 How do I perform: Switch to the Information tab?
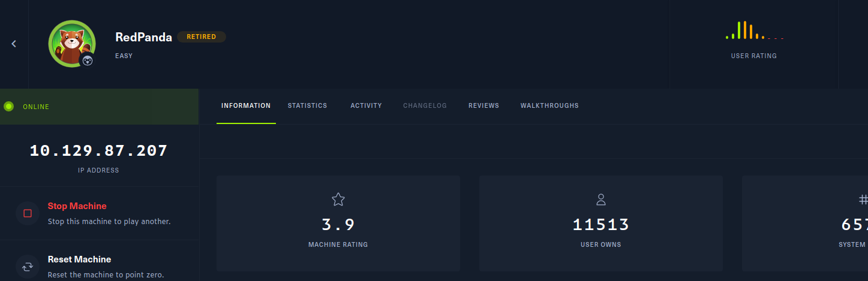click(x=246, y=105)
